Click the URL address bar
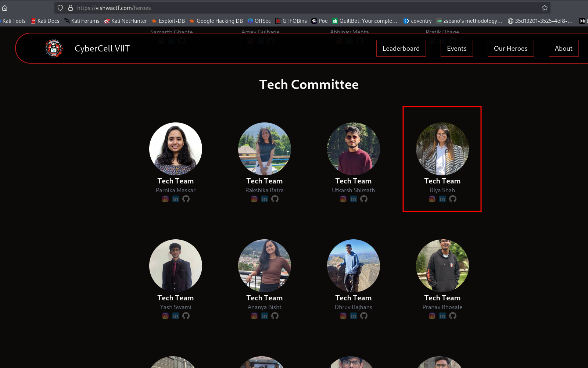 (294, 8)
